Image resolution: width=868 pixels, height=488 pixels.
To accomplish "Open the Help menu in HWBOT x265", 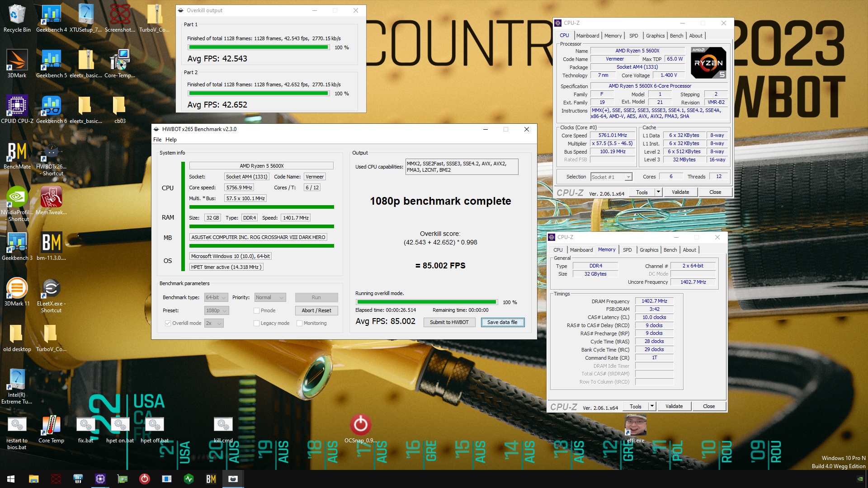I will click(x=171, y=140).
